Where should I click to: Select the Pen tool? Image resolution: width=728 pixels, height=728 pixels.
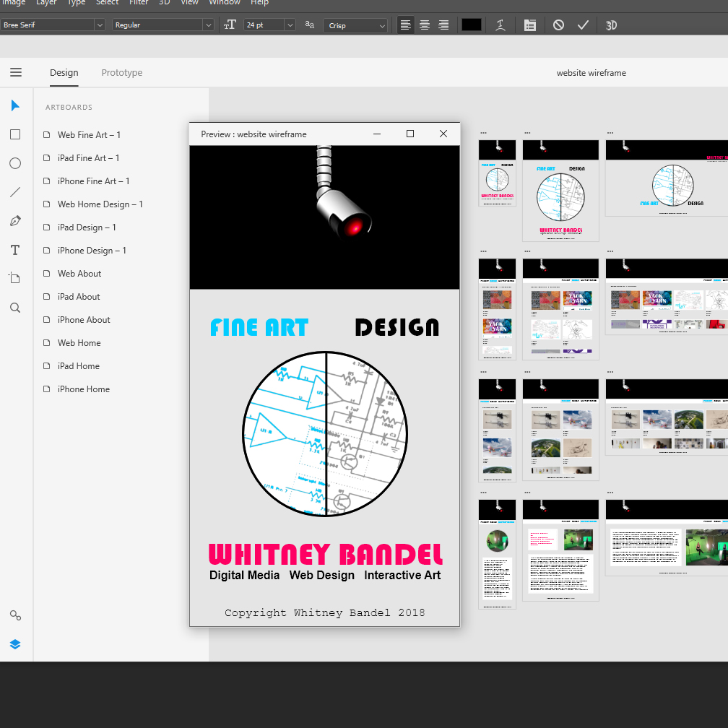(x=15, y=221)
